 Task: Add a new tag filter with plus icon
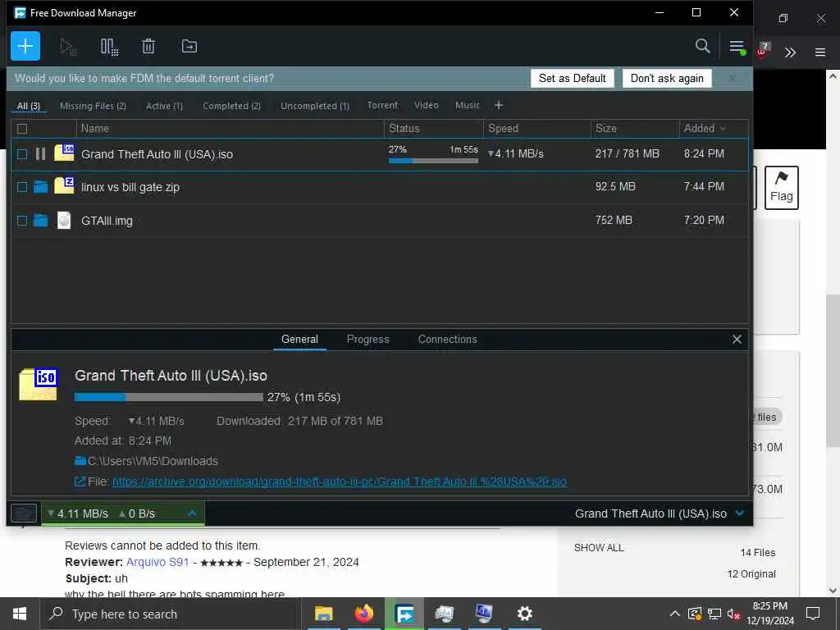coord(498,106)
